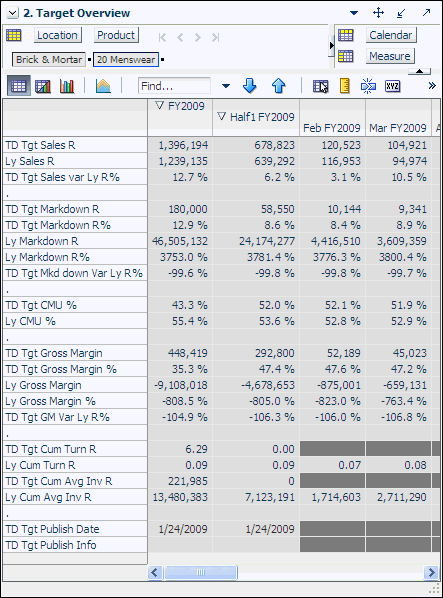Click the FY2009 sales value 1,396,194
This screenshot has height=598, width=443.
(180, 145)
